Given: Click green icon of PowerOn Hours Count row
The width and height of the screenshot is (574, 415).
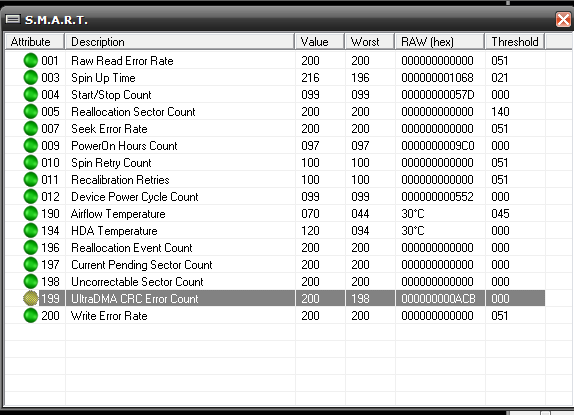Looking at the screenshot, I should click(x=31, y=146).
